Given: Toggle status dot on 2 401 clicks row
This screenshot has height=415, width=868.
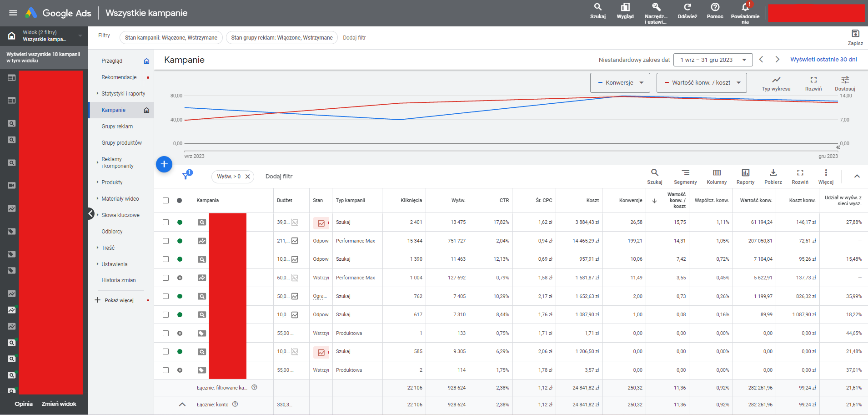Looking at the screenshot, I should (180, 223).
